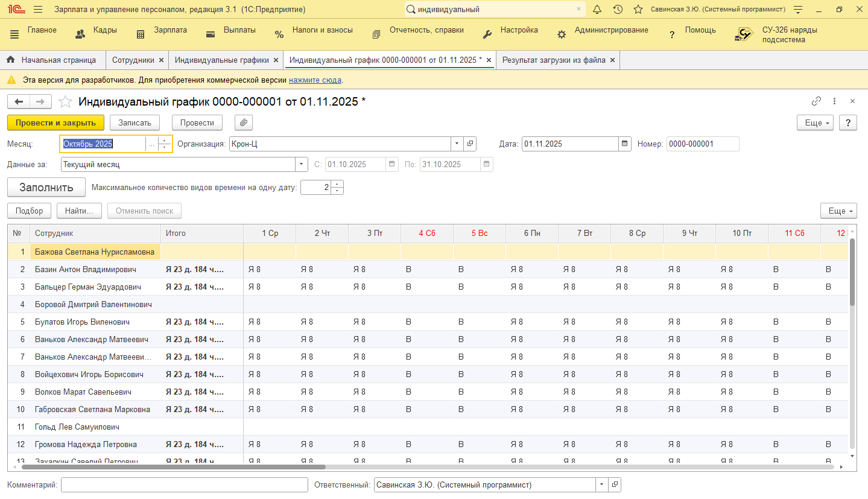Click the notifications bell icon
The width and height of the screenshot is (868, 499).
click(597, 10)
